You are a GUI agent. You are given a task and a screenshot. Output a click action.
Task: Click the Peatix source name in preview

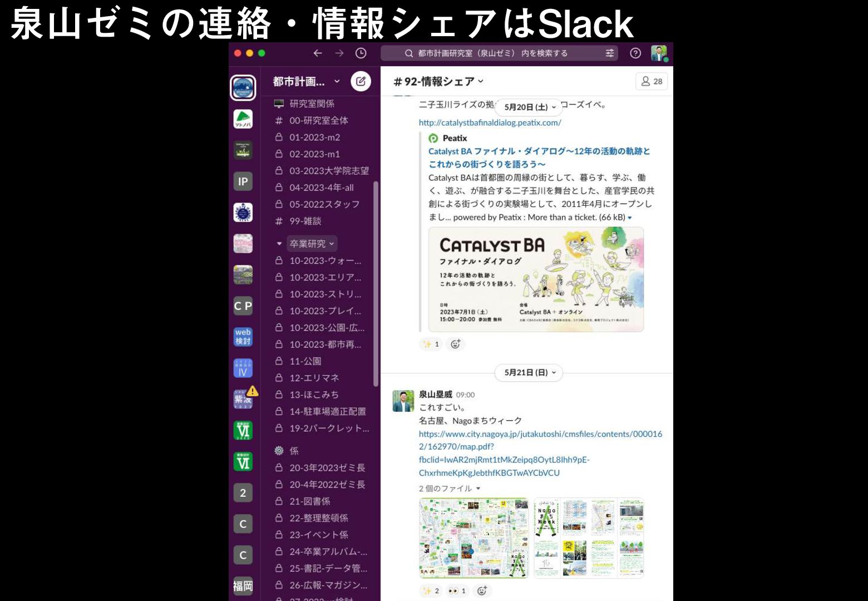(455, 138)
